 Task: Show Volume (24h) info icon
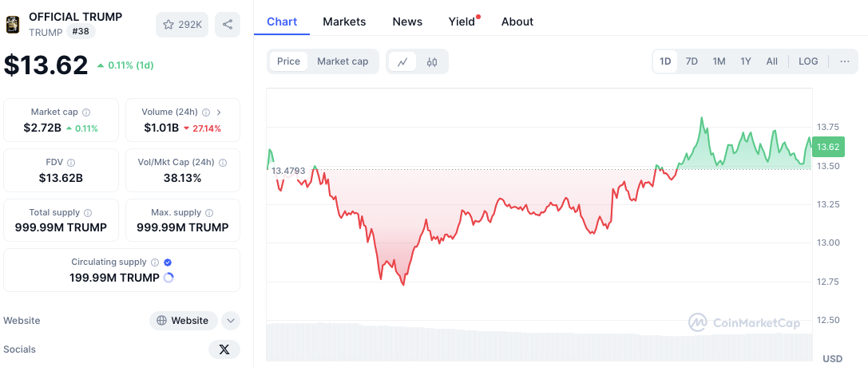(206, 112)
